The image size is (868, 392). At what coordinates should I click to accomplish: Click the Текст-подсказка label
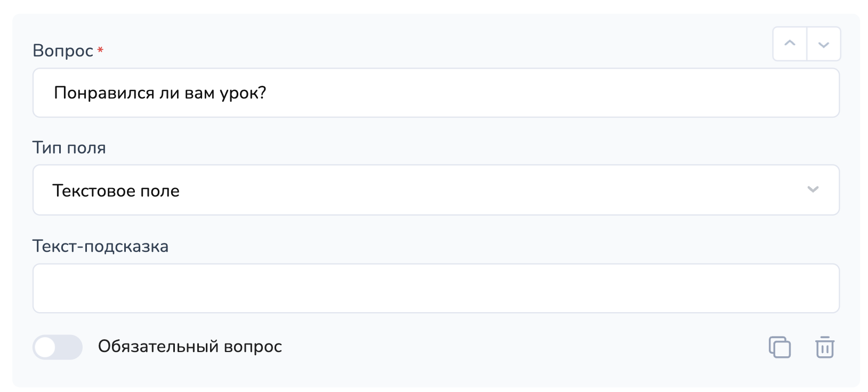coord(100,246)
